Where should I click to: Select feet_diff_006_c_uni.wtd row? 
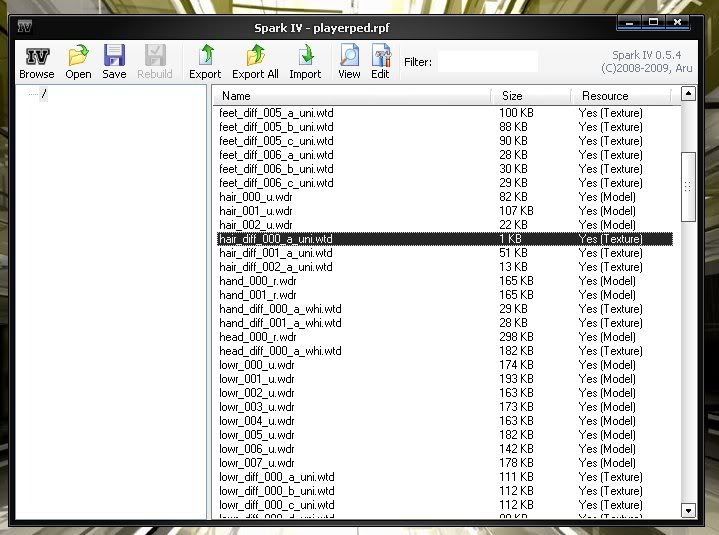(445, 183)
